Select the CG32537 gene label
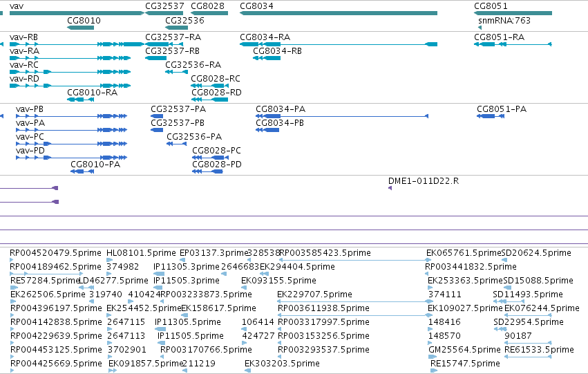The height and width of the screenshot is (374, 588). (164, 6)
